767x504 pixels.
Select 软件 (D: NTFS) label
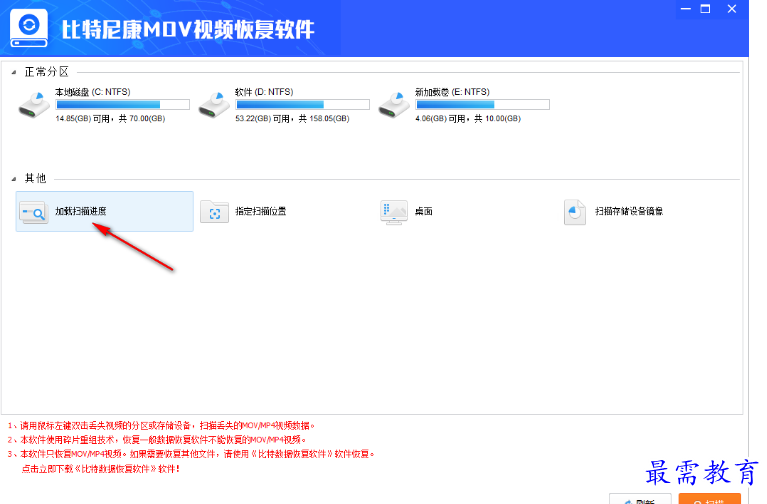coord(264,92)
